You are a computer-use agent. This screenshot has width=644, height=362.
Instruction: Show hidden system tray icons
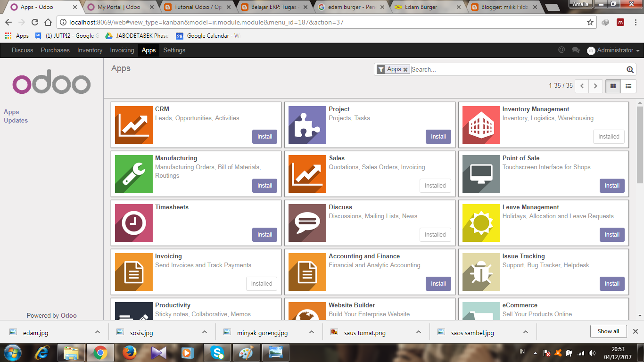tap(535, 353)
